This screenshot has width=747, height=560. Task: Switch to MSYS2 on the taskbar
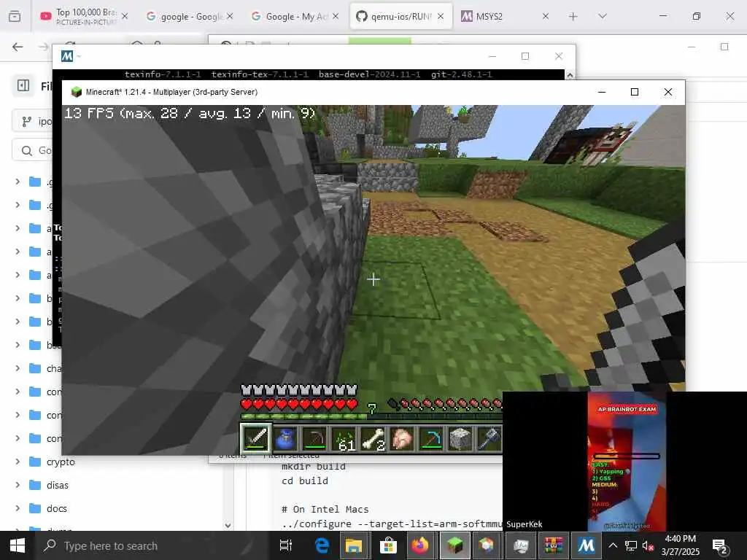pyautogui.click(x=587, y=545)
